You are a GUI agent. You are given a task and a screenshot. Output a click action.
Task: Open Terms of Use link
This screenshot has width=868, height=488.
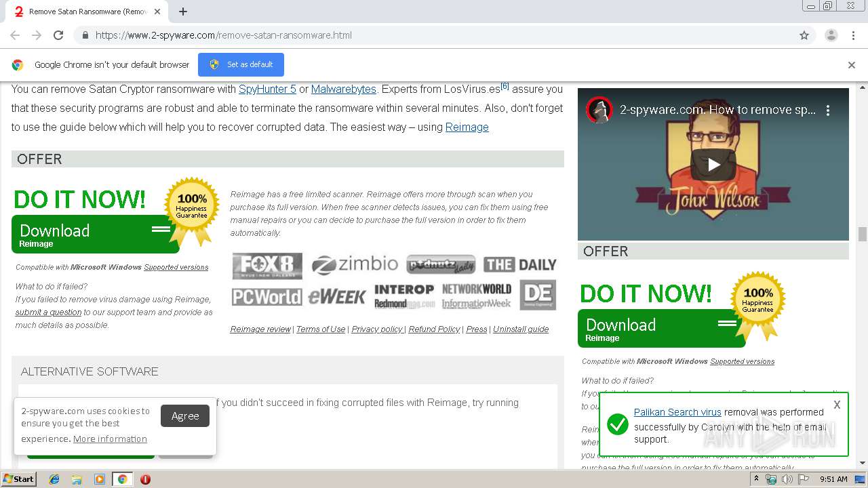pyautogui.click(x=321, y=329)
